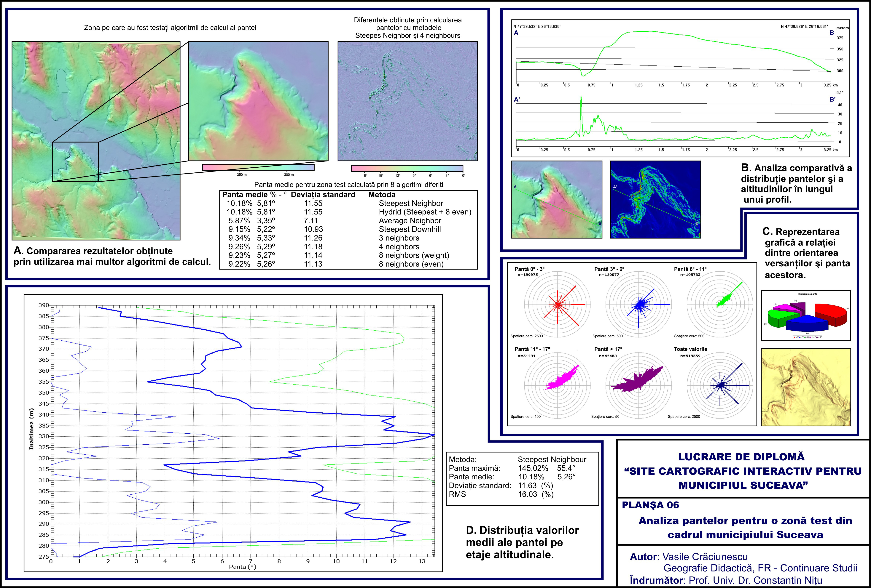
Task: Select the '5,29°' value in 4 neighbors row
Action: coord(266,246)
